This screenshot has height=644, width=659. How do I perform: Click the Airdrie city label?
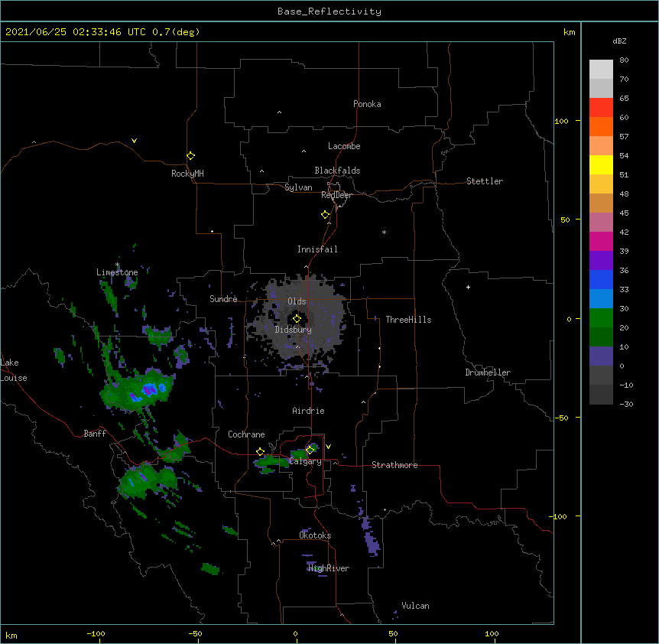pos(309,411)
